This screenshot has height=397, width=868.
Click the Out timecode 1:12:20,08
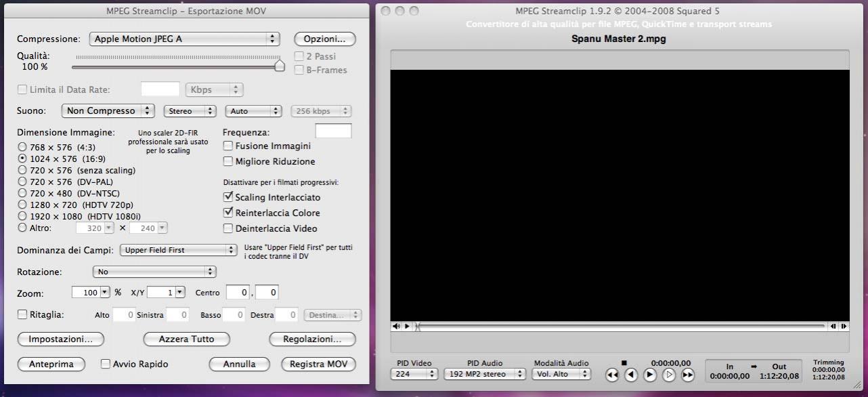779,376
